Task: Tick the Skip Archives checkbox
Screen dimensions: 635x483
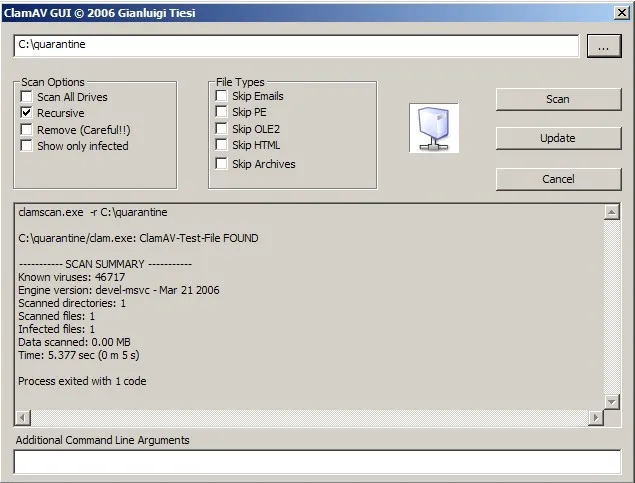Action: [221, 164]
